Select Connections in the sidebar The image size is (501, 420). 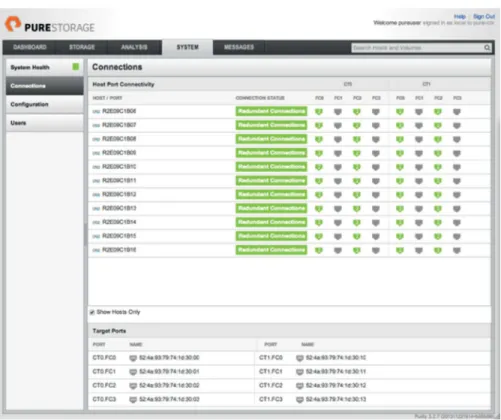(44, 86)
